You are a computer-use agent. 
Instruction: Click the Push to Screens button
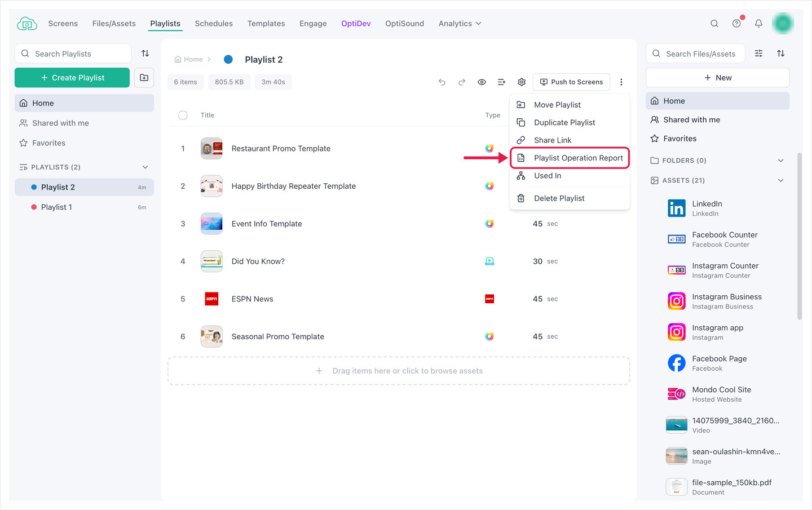[x=571, y=82]
